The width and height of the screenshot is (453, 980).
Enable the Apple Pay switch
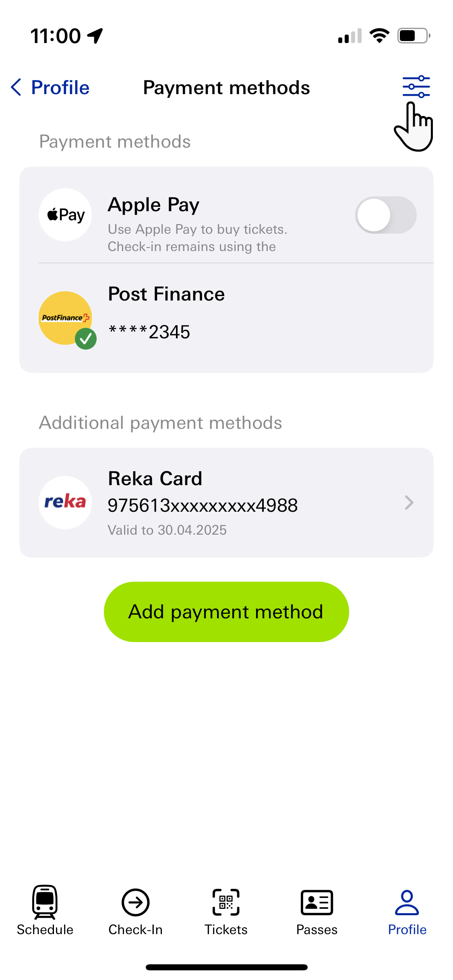(x=386, y=215)
